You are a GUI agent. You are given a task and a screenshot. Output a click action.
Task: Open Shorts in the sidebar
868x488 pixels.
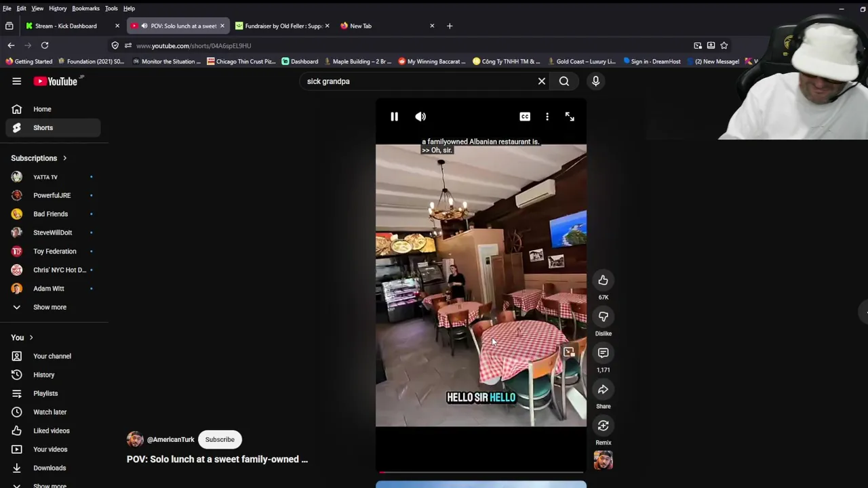53,127
